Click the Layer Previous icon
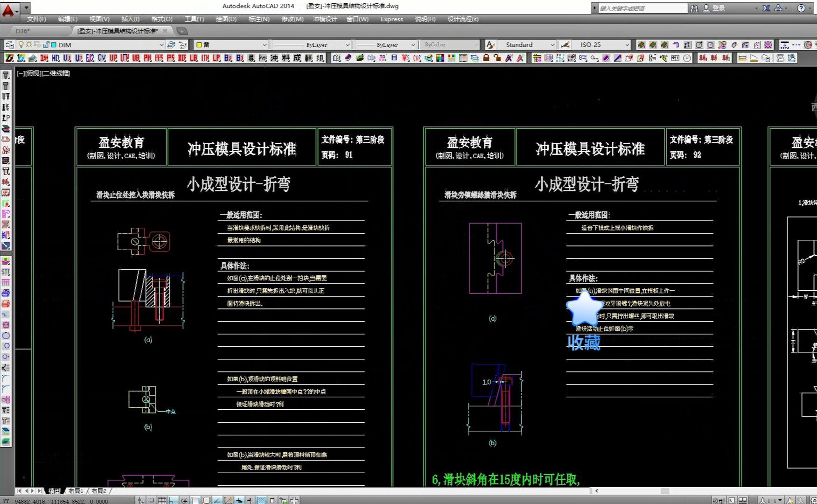This screenshot has width=817, height=504. (x=183, y=45)
